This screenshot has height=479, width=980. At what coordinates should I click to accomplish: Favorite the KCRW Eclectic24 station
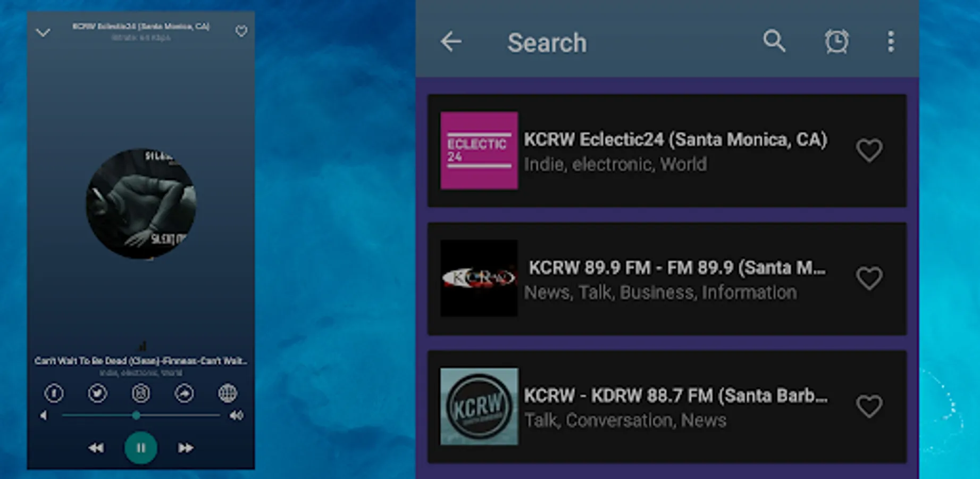pyautogui.click(x=869, y=151)
